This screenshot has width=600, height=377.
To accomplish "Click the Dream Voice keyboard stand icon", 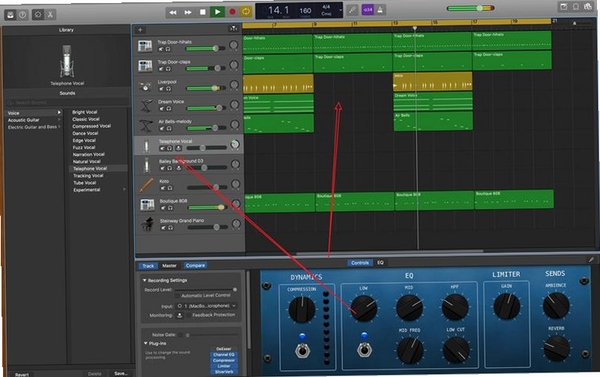I will click(x=146, y=106).
